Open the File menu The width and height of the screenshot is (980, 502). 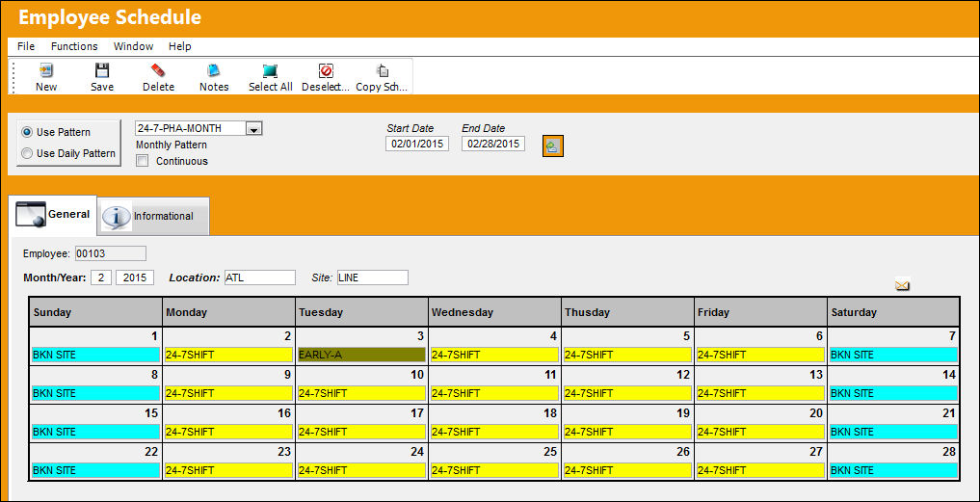pyautogui.click(x=26, y=46)
